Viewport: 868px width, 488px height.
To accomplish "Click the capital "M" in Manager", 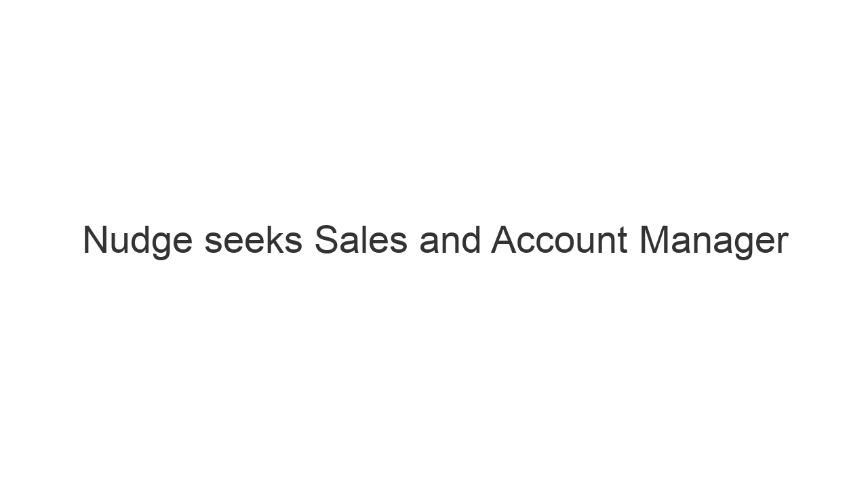I will pyautogui.click(x=652, y=241).
